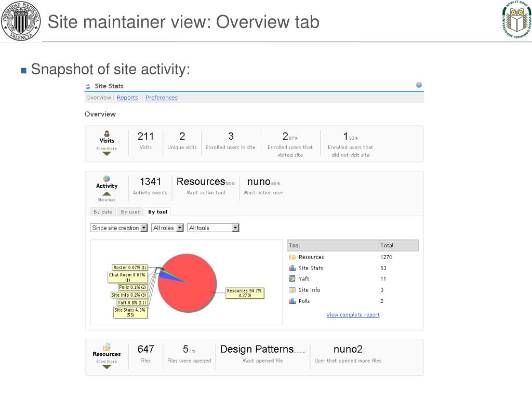This screenshot has height=399, width=532.
Task: Click the Polls total 2 cell
Action: click(x=382, y=301)
